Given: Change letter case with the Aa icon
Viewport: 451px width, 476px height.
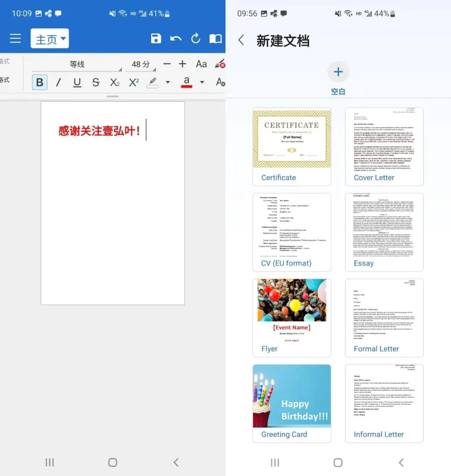Looking at the screenshot, I should click(201, 64).
